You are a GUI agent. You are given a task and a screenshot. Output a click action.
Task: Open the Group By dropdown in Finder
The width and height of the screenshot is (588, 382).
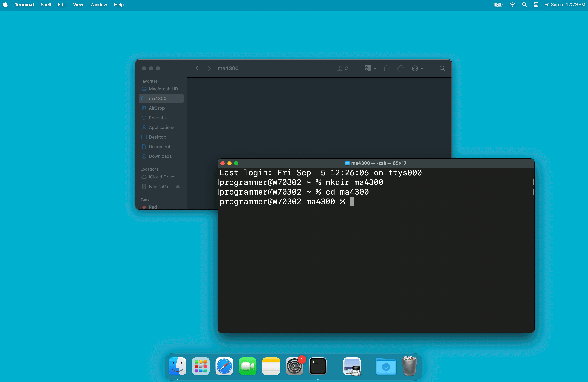[370, 68]
